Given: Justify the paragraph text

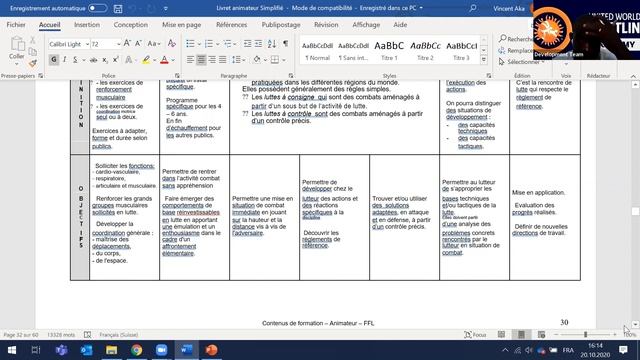Looking at the screenshot, I should pyautogui.click(x=222, y=60).
